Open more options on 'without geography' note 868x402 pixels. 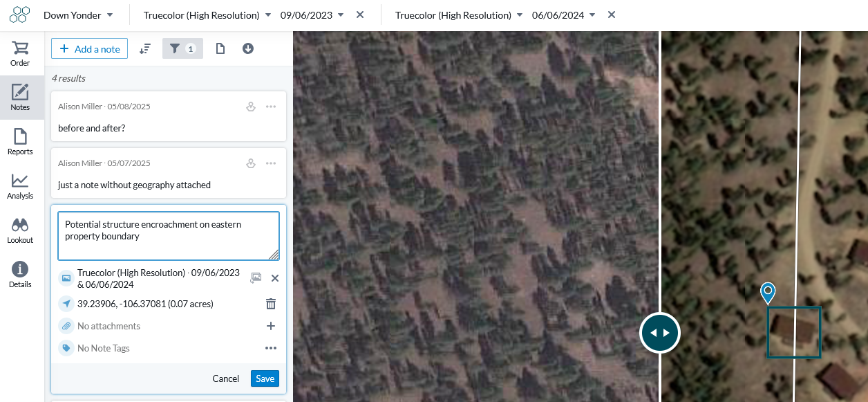(x=271, y=163)
